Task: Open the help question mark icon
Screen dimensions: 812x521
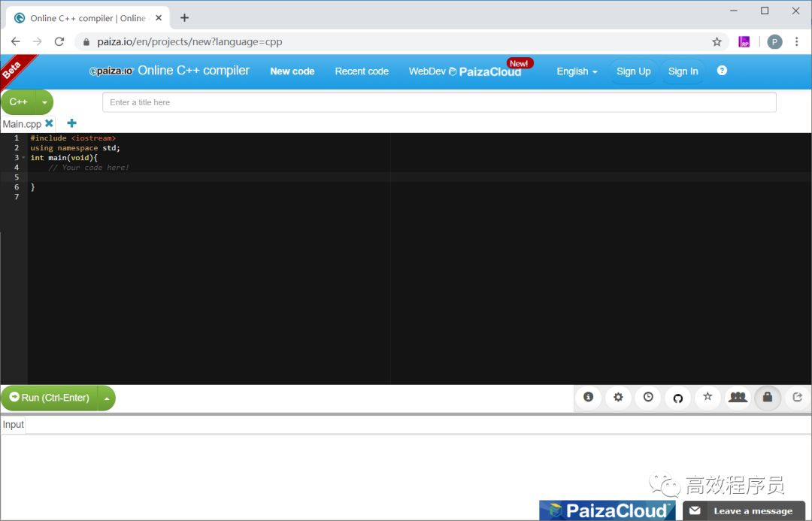Action: pyautogui.click(x=722, y=71)
